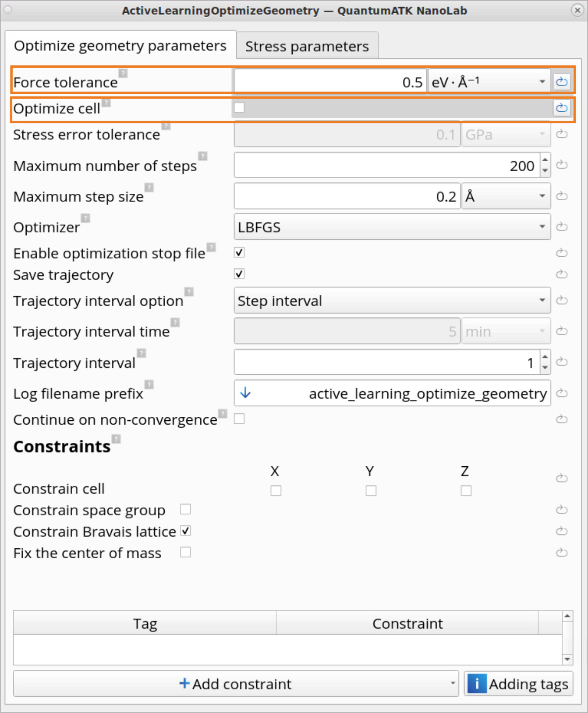Uncheck Constrain Bravais lattice

pyautogui.click(x=186, y=531)
